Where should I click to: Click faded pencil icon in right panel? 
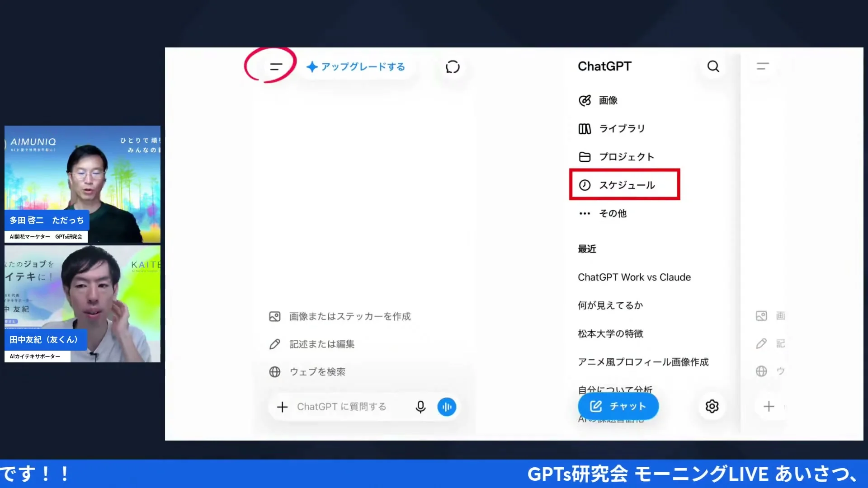pyautogui.click(x=761, y=343)
